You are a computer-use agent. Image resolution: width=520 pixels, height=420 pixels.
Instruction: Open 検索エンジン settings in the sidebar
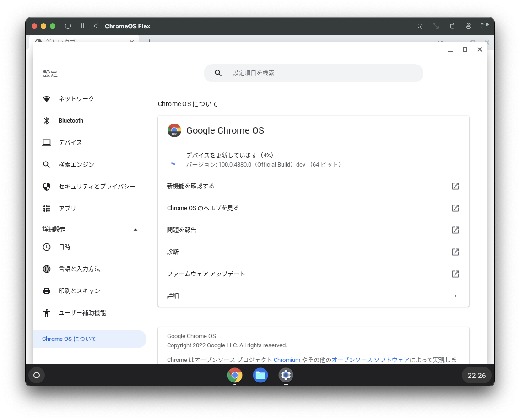coord(89,164)
